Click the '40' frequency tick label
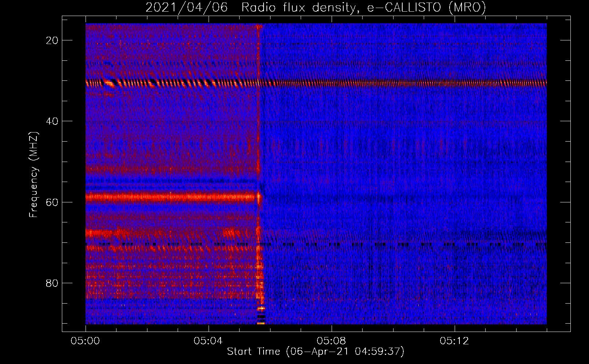This screenshot has width=589, height=364. coord(52,121)
